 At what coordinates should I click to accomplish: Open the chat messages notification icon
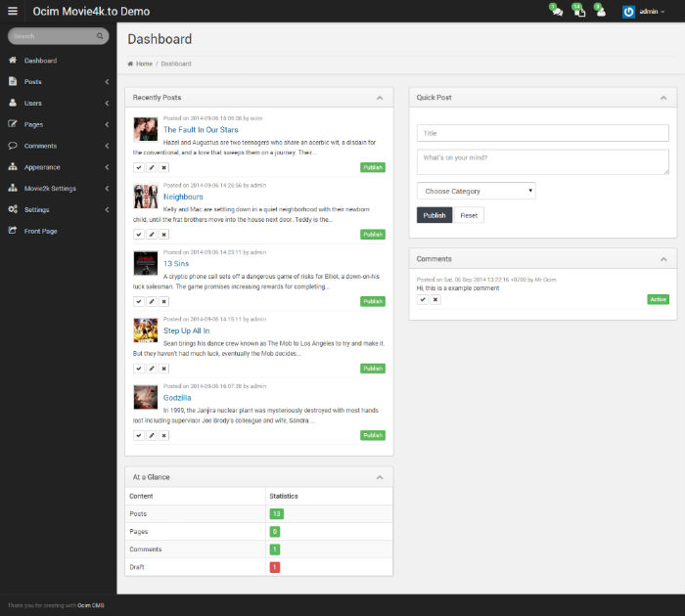click(x=557, y=11)
